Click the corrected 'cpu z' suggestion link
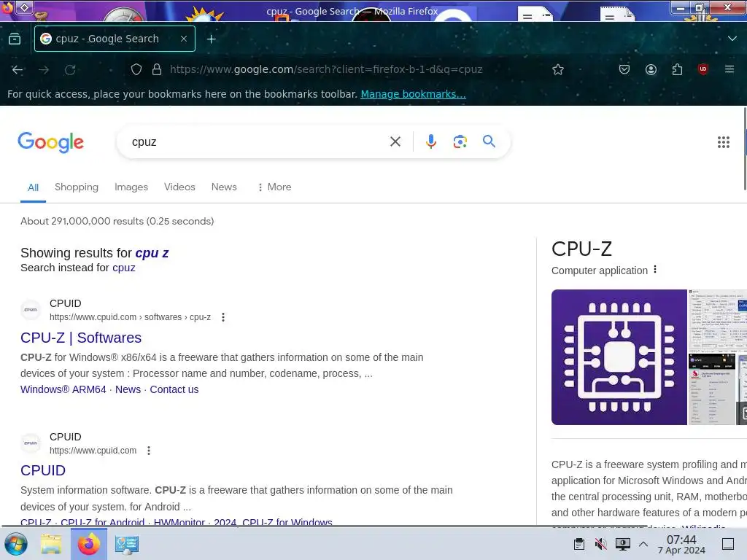Screen dimensions: 747x560 (152, 253)
